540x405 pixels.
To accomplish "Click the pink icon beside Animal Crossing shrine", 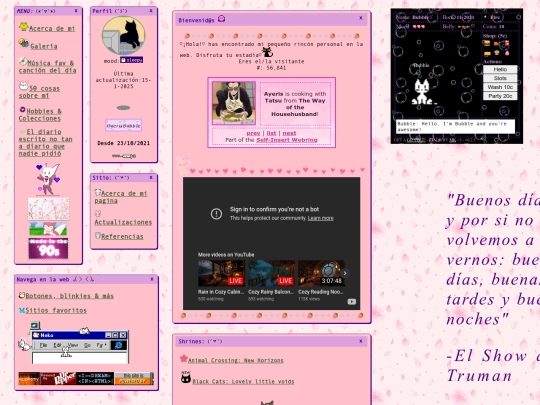I will tap(184, 358).
